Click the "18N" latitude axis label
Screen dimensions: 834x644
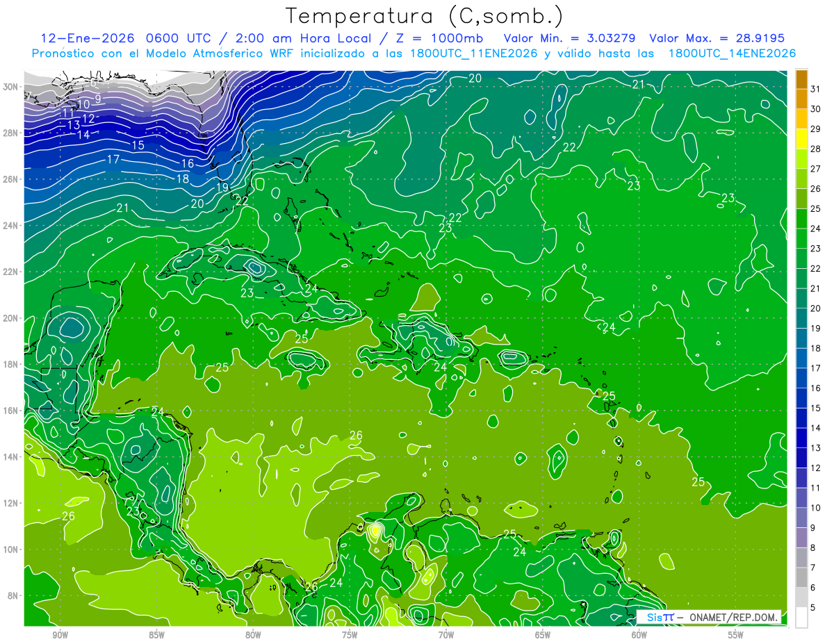coord(11,364)
